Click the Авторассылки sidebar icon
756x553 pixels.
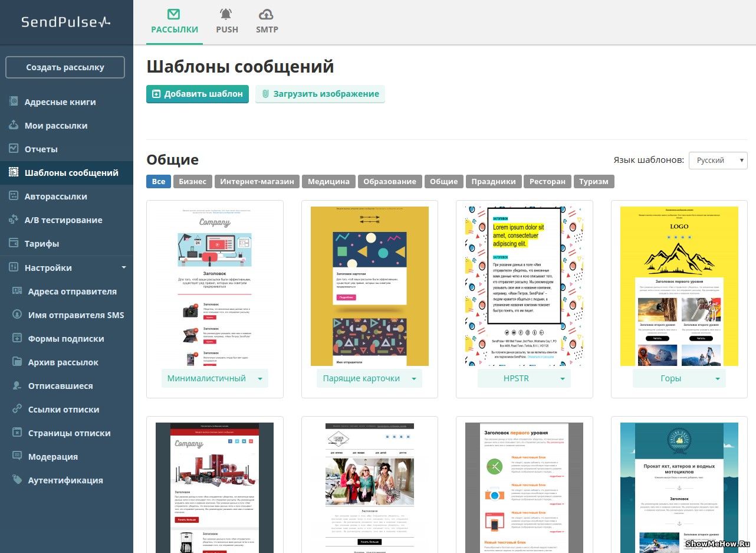click(x=14, y=196)
